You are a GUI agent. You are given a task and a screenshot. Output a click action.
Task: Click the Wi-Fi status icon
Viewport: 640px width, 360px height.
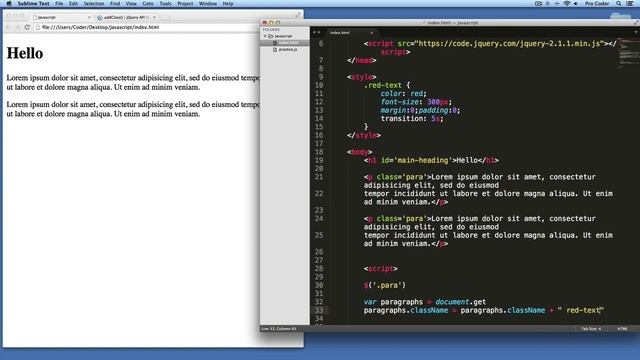click(x=567, y=3)
